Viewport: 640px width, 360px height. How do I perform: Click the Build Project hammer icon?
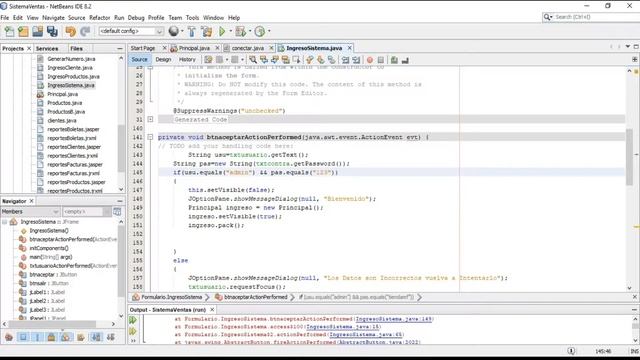pyautogui.click(x=192, y=31)
